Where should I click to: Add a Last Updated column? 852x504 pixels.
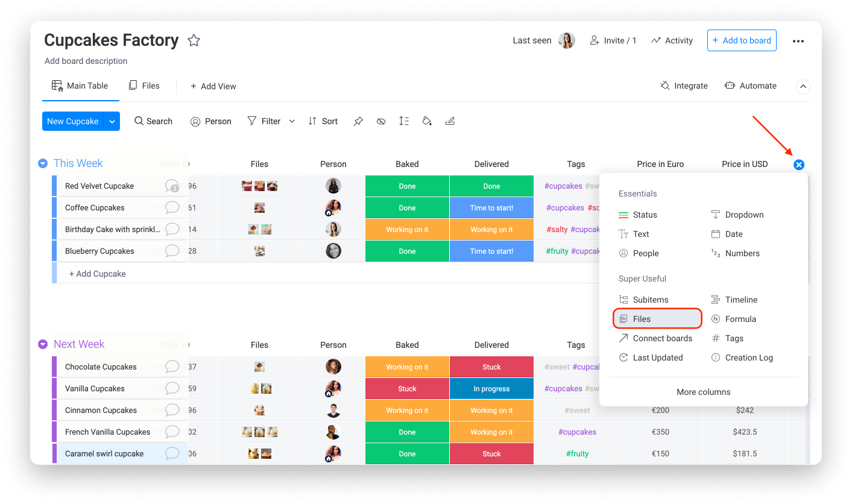(x=651, y=358)
